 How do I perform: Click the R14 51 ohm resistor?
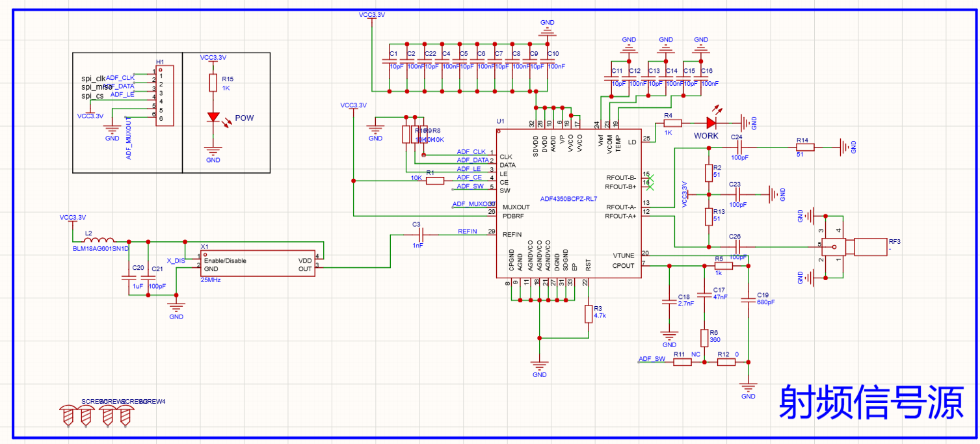pos(806,148)
